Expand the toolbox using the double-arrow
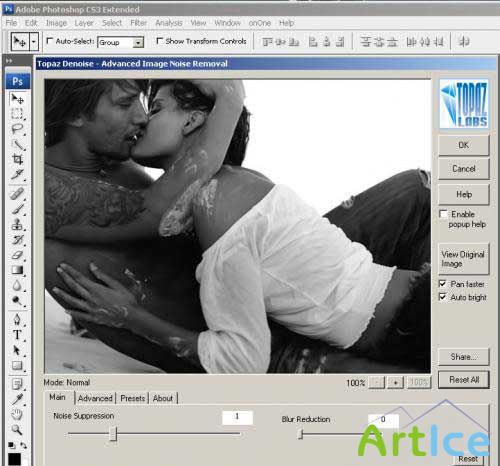The width and height of the screenshot is (500, 466). [9, 61]
